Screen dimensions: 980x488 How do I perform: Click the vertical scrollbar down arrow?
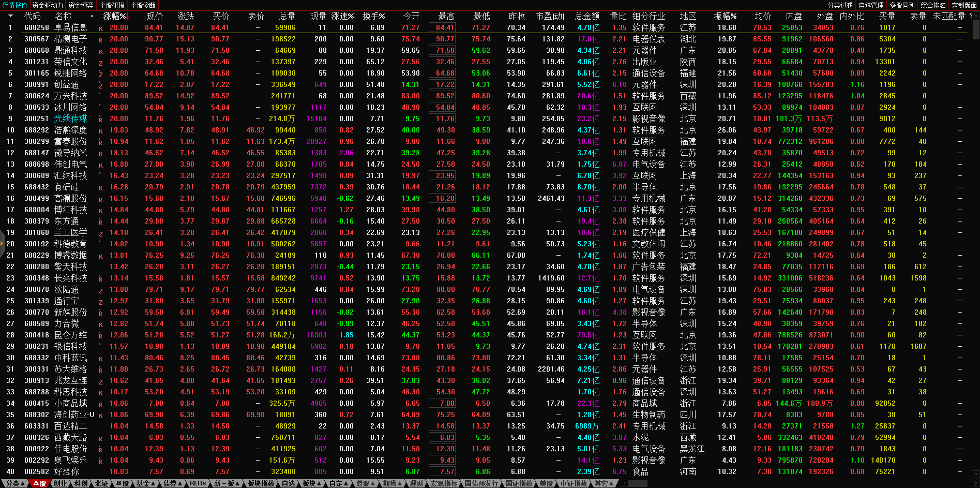(x=976, y=474)
